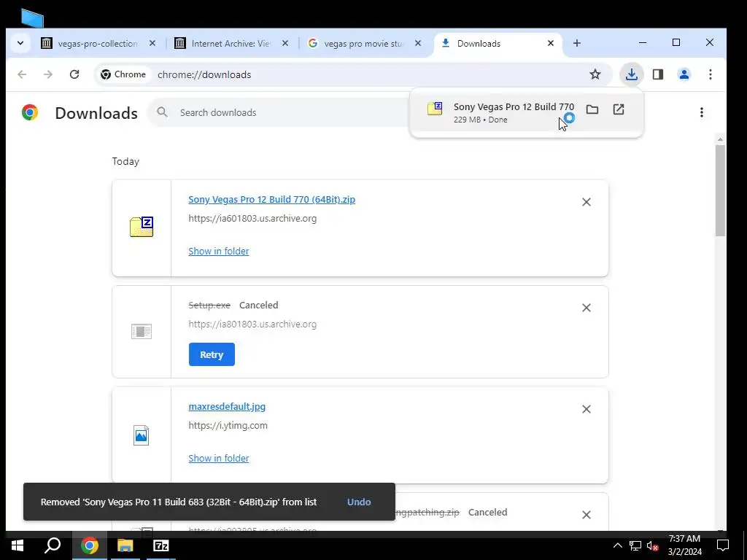Viewport: 747px width, 560px height.
Task: Open the tab search dropdown arrow
Action: pos(20,43)
